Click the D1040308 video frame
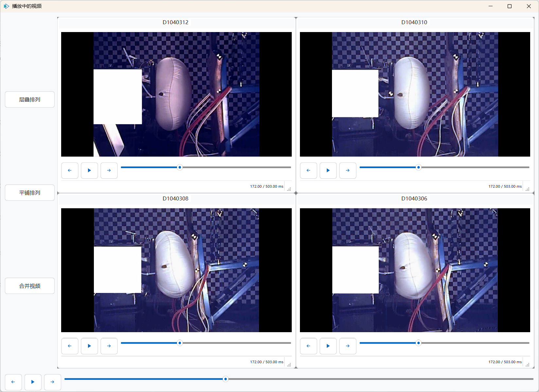539x392 pixels. [x=176, y=270]
